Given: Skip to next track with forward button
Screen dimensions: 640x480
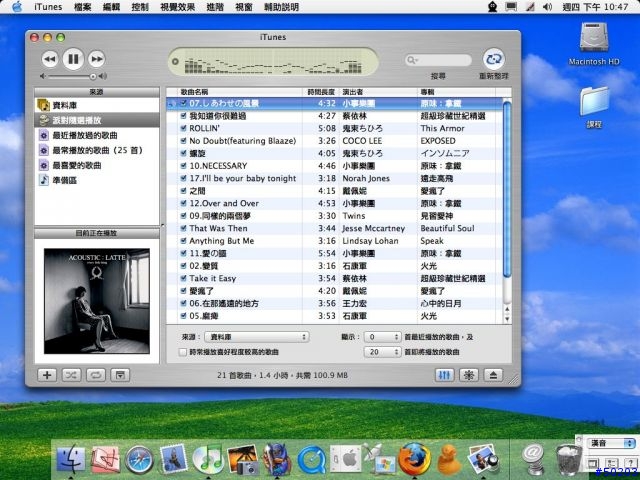Looking at the screenshot, I should coord(97,59).
